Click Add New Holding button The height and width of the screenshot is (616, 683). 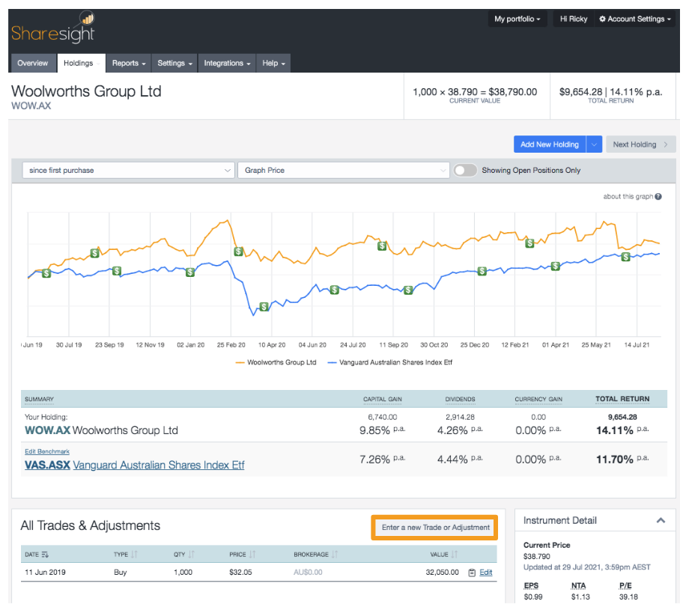(x=550, y=144)
